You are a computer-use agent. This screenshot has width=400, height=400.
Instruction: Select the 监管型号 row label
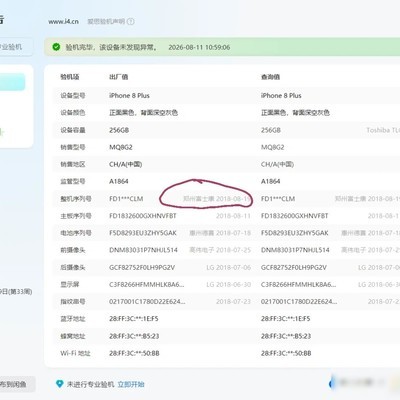(73, 181)
